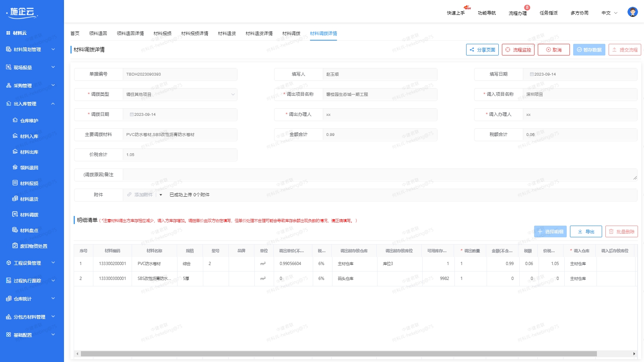Click the 分包方材料管理 menu icon
Viewport: 644px width, 362px height.
click(x=8, y=317)
